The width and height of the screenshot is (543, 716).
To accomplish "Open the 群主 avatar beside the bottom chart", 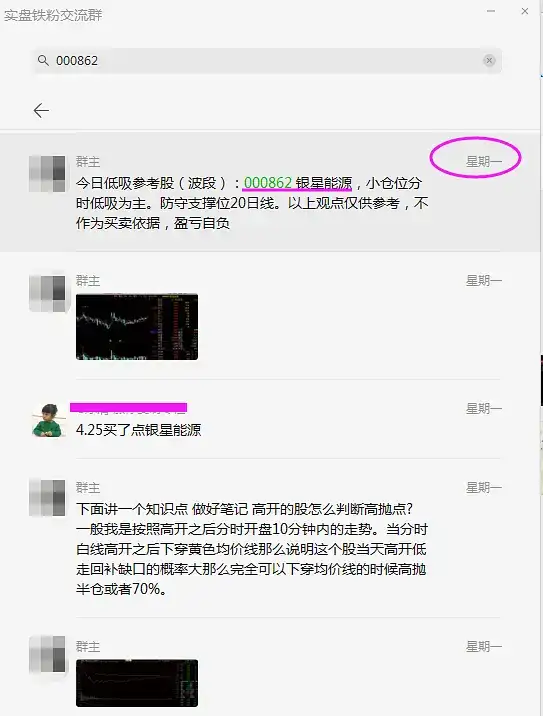I will click(x=47, y=654).
